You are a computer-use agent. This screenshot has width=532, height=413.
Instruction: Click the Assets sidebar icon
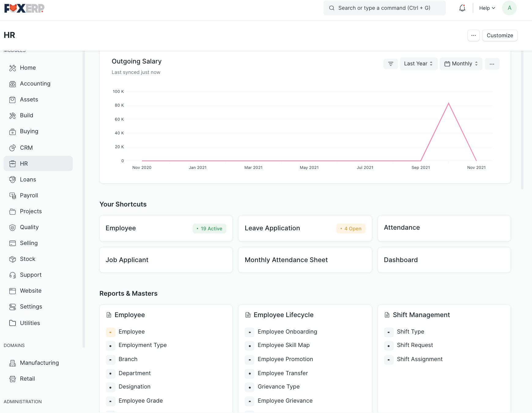pos(13,100)
